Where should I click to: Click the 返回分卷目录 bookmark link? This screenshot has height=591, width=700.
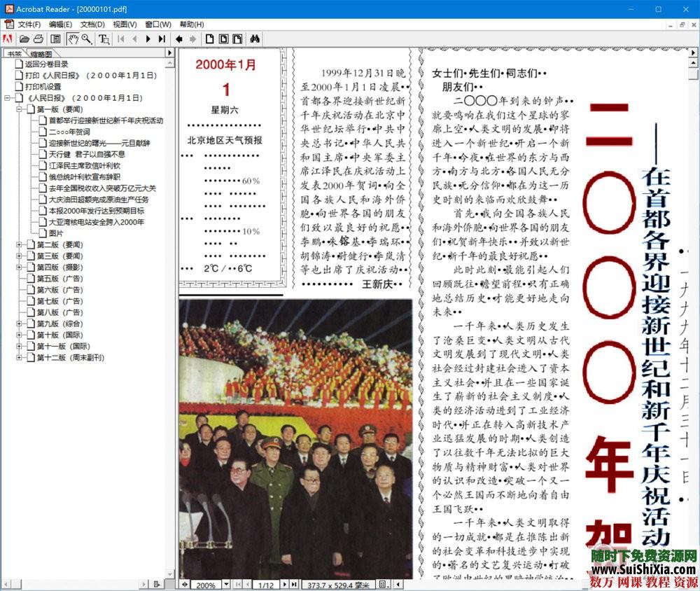pos(48,63)
